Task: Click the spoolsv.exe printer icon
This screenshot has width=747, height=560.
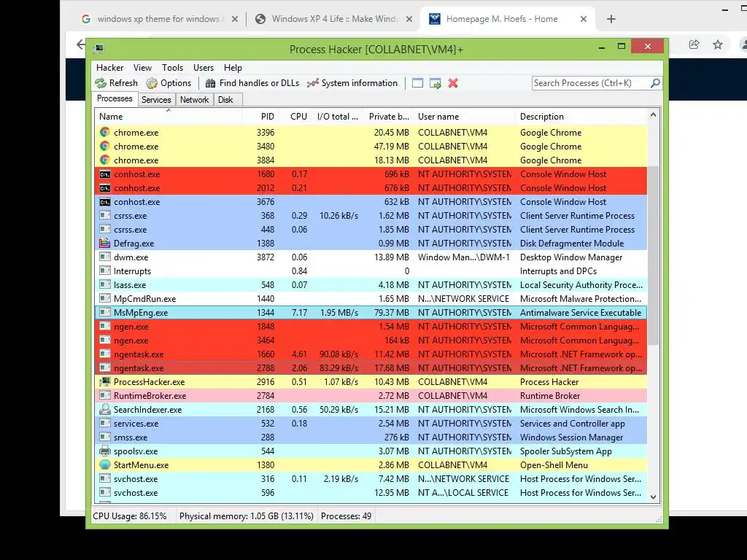Action: (x=105, y=451)
